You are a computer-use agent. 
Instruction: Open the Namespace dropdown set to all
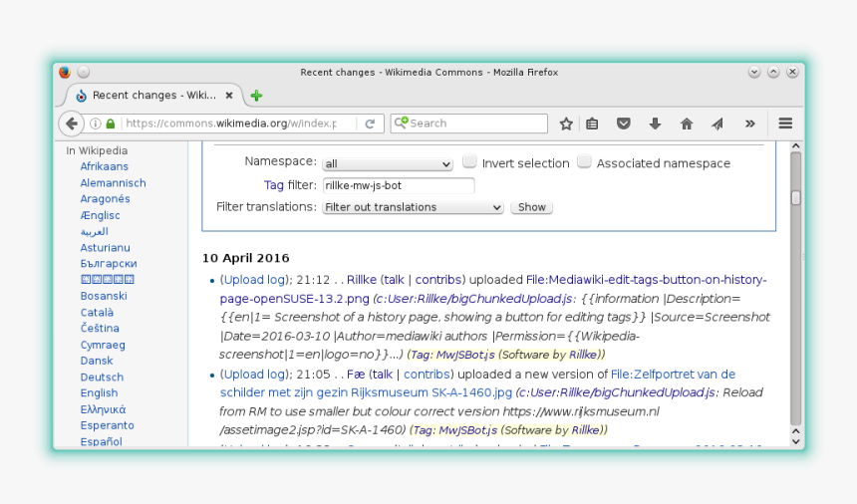pyautogui.click(x=388, y=163)
